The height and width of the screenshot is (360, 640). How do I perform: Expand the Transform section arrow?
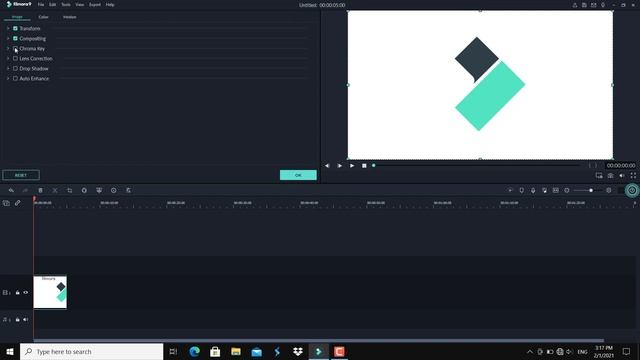8,29
